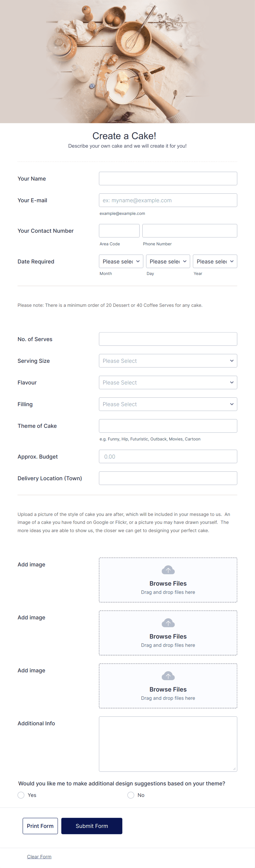255x868 pixels.
Task: Select the No radio button
Action: [131, 795]
